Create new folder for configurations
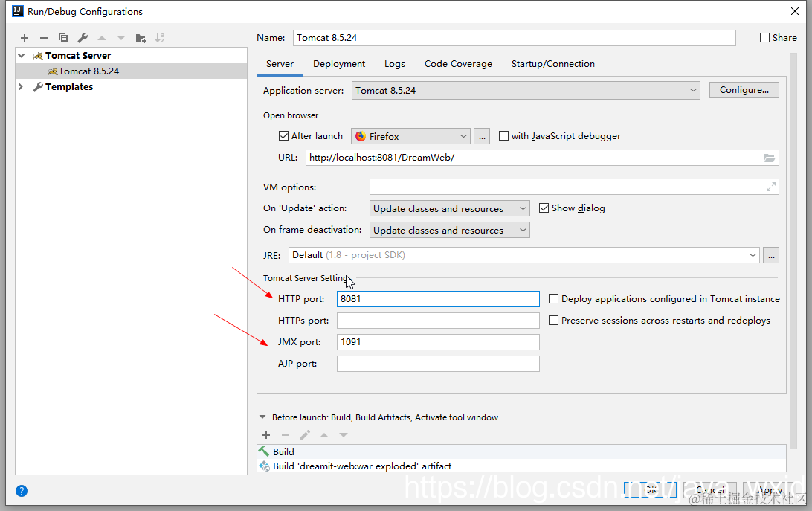The height and width of the screenshot is (511, 812). tap(141, 38)
